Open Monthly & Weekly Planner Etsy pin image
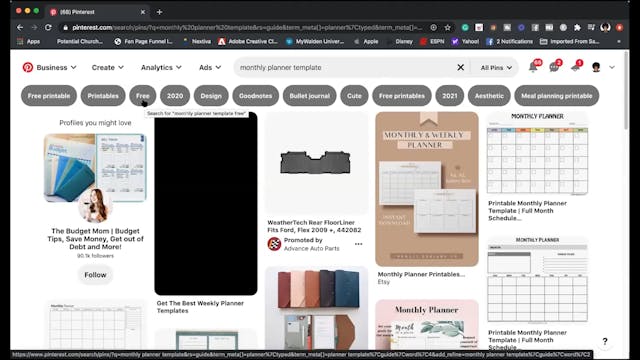The height and width of the screenshot is (360, 640). click(x=427, y=189)
